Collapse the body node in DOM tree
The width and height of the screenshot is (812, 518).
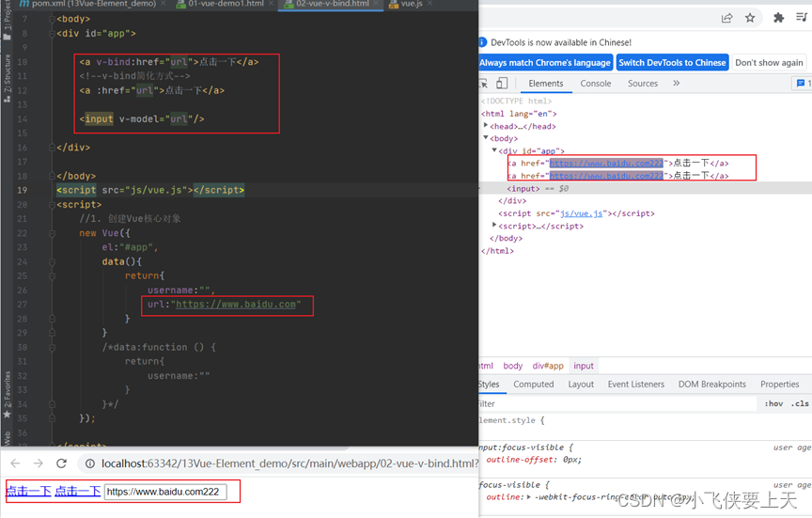click(x=486, y=138)
